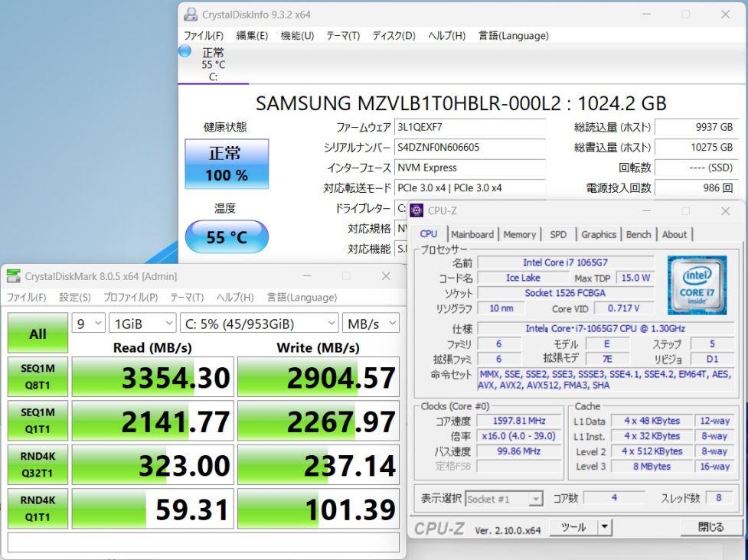Click the CrystalDiskInfo app icon in title bar
The width and height of the screenshot is (748, 560).
191,15
